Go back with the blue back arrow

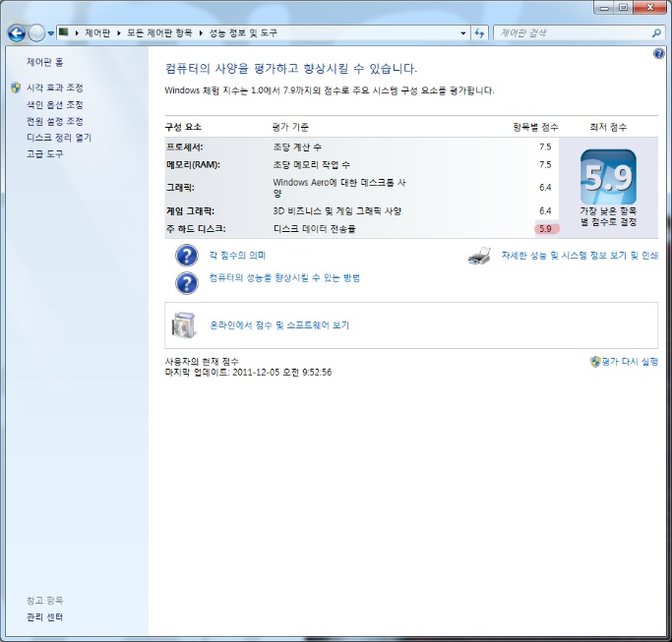pos(17,33)
